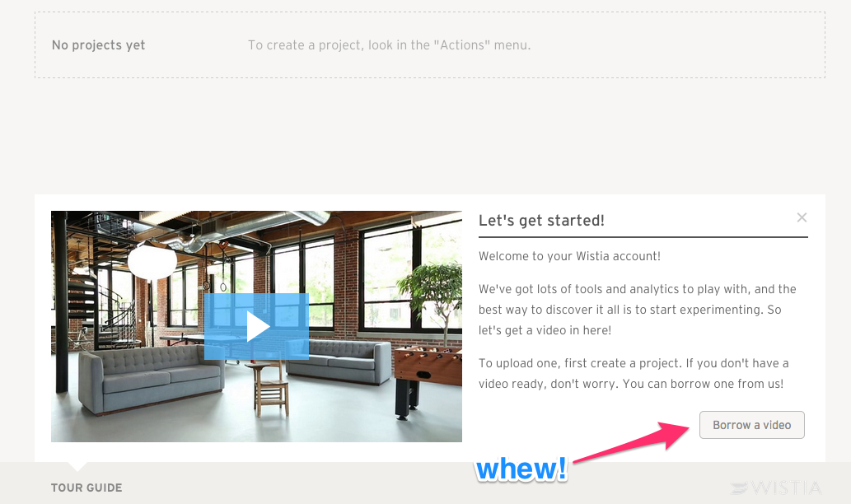The image size is (851, 504).
Task: Click the Let's get started! heading
Action: [541, 221]
